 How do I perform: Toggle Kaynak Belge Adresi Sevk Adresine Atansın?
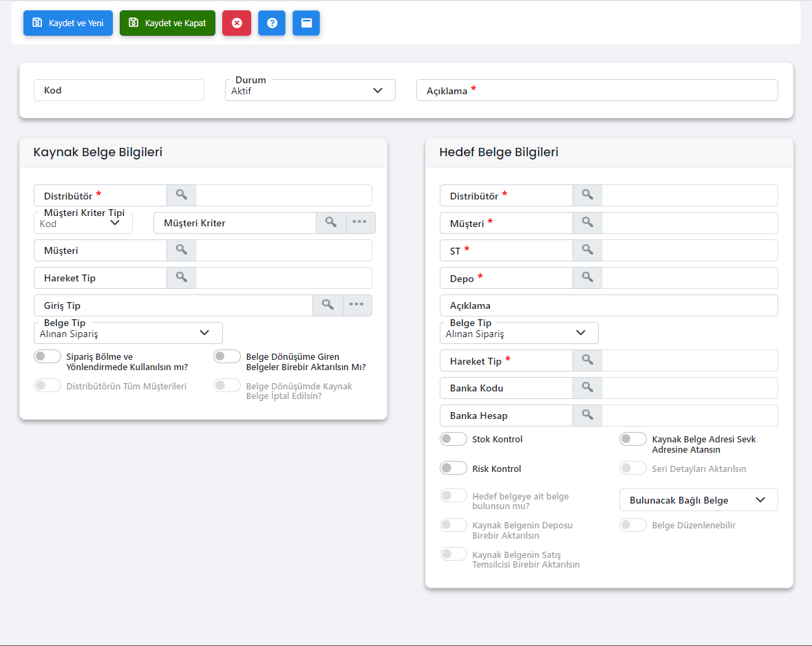coord(633,439)
